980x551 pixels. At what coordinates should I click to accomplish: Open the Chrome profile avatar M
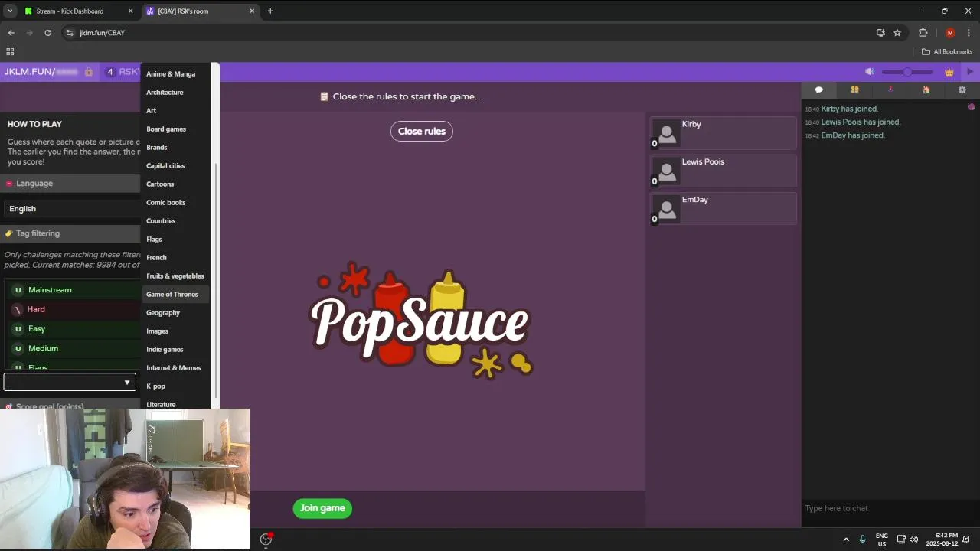pyautogui.click(x=950, y=33)
